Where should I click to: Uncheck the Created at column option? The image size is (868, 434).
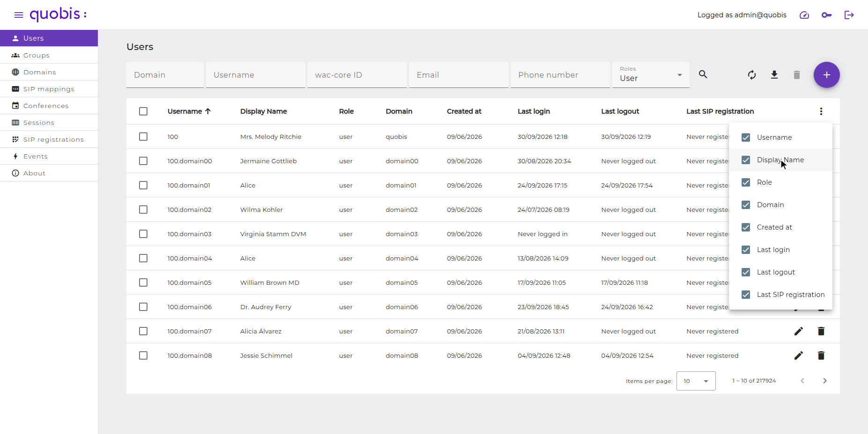click(746, 227)
